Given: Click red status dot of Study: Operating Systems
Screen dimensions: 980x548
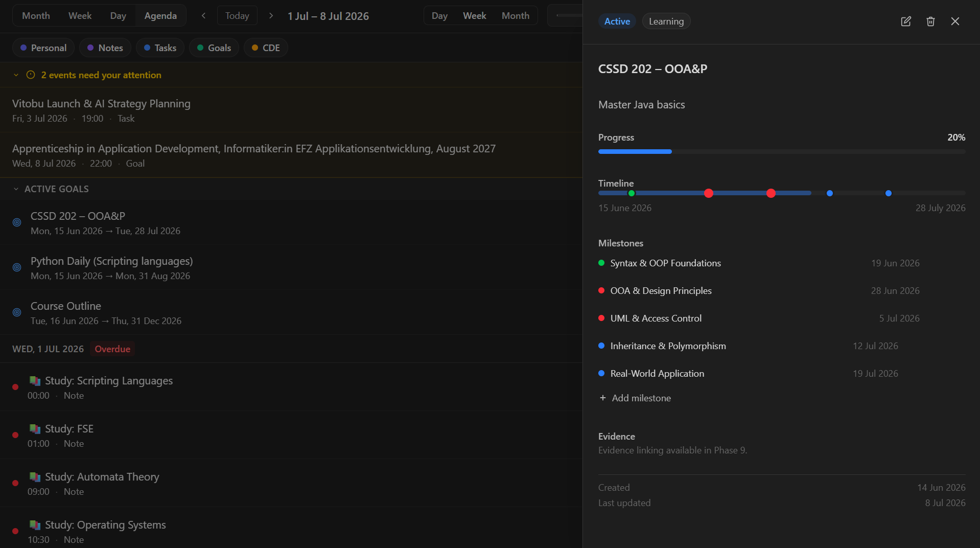Looking at the screenshot, I should [x=15, y=531].
